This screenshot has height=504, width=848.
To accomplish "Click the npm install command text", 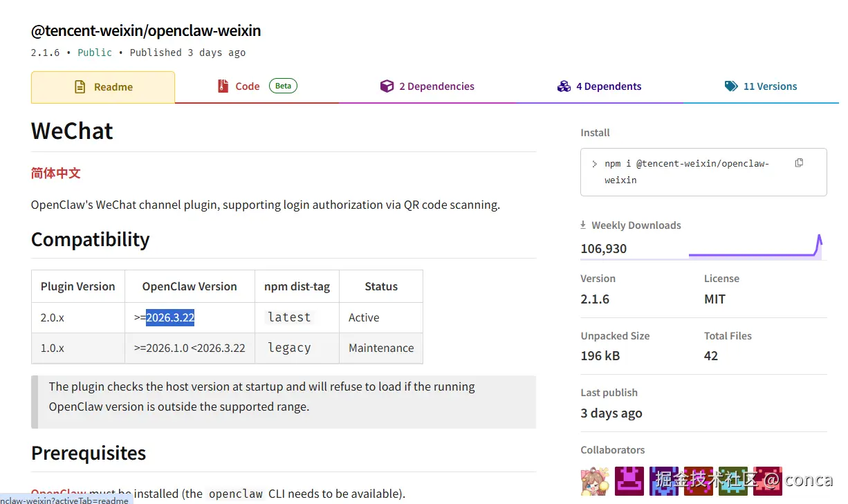I will (x=686, y=171).
